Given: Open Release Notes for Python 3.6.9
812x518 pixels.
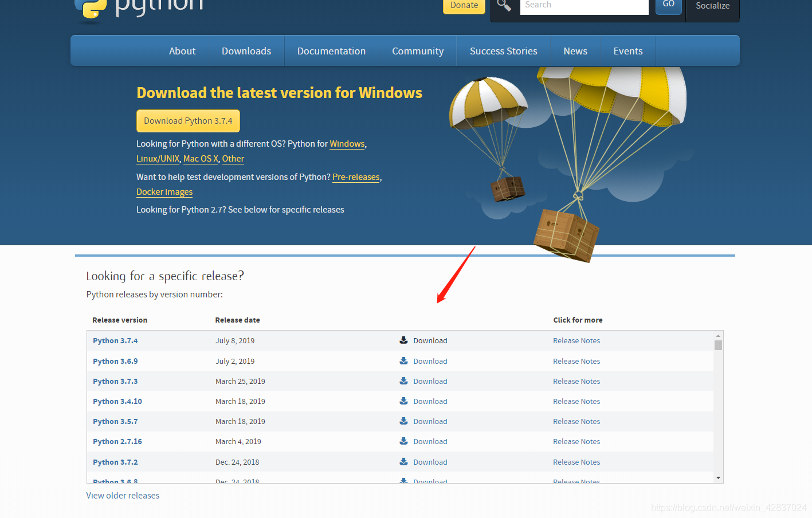Looking at the screenshot, I should [576, 361].
